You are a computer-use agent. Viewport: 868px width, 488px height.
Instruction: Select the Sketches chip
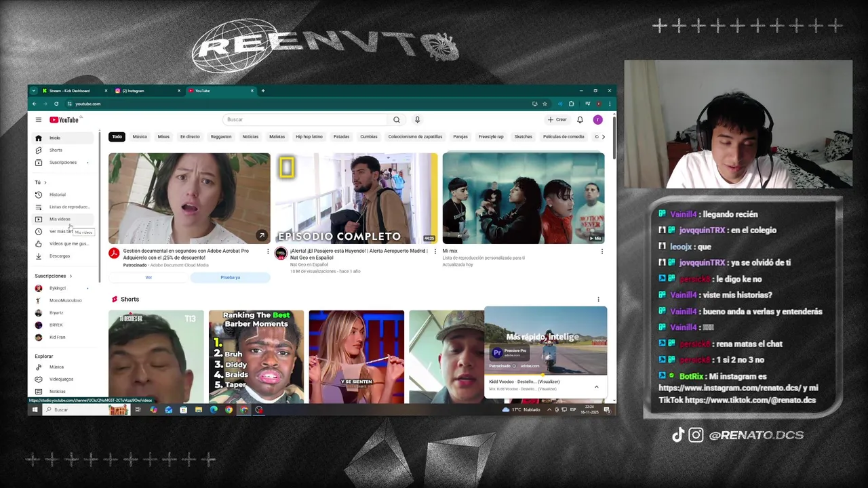524,137
